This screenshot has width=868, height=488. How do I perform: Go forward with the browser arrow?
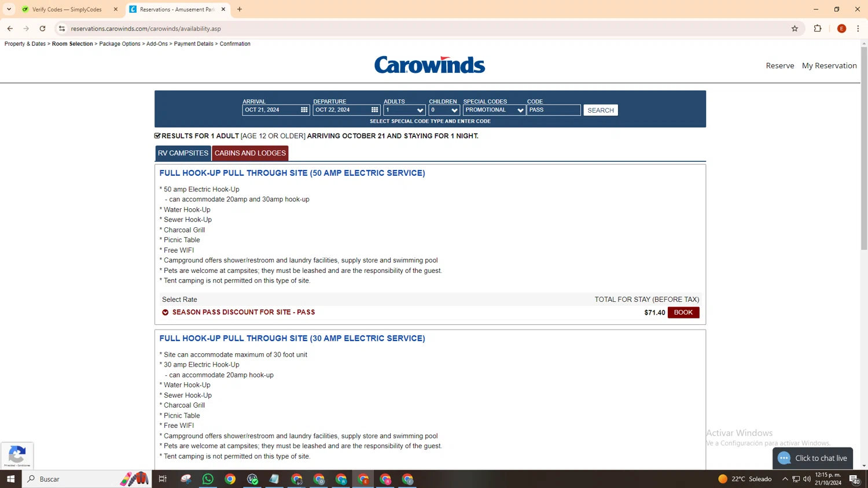26,28
